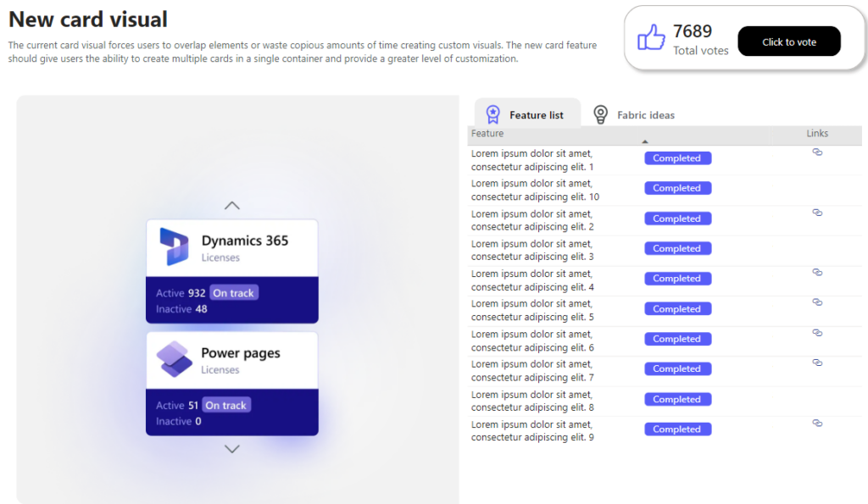This screenshot has width=868, height=504.
Task: Click Completed badge for feature elit. 4
Action: click(677, 279)
